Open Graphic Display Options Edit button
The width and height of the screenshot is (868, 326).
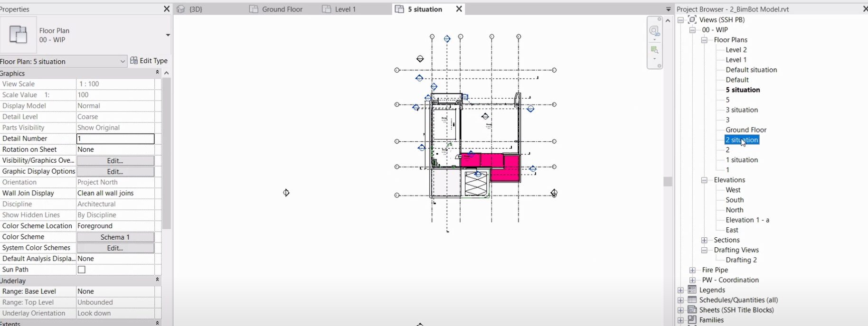[x=115, y=172]
